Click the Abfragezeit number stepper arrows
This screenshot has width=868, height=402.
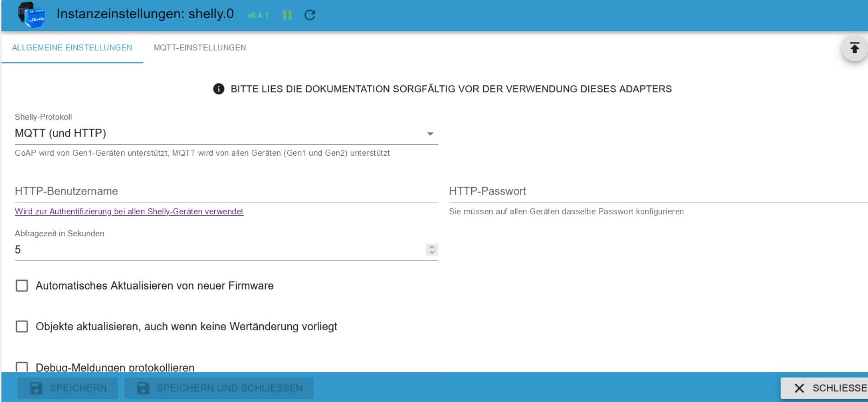[x=432, y=250]
